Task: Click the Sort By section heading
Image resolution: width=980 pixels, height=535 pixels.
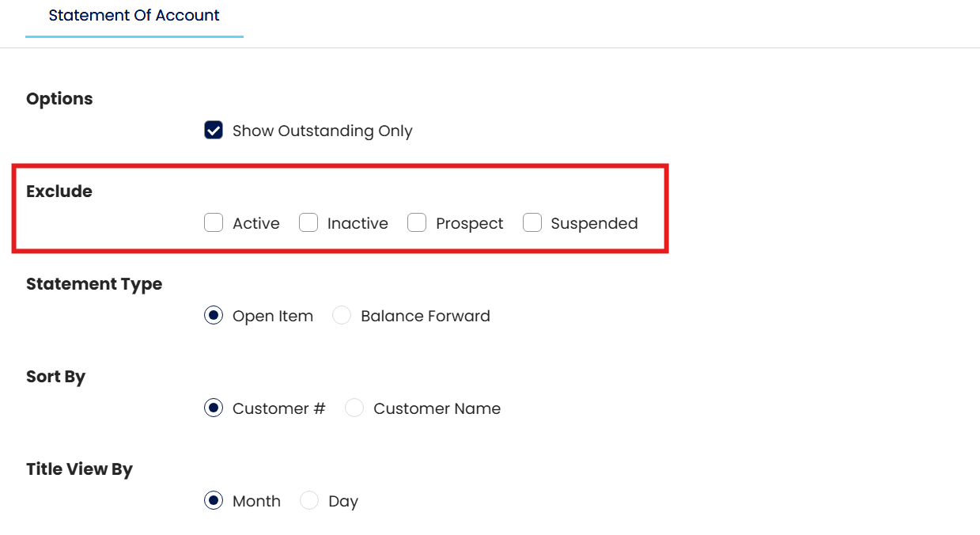Action: click(55, 377)
